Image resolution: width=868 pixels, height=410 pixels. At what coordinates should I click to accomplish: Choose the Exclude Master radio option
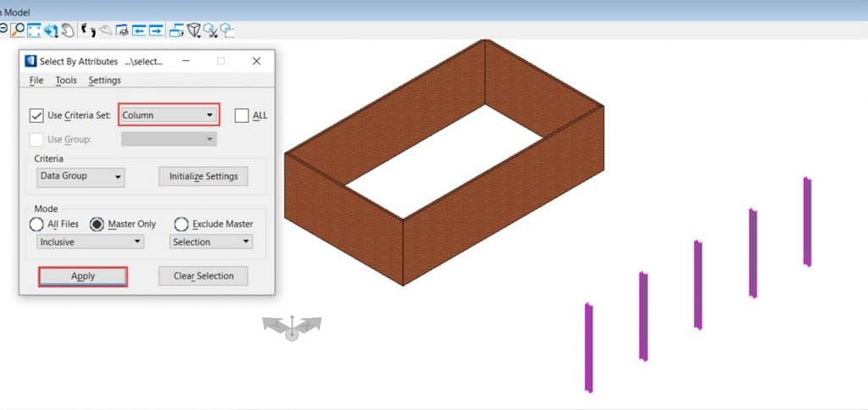181,224
